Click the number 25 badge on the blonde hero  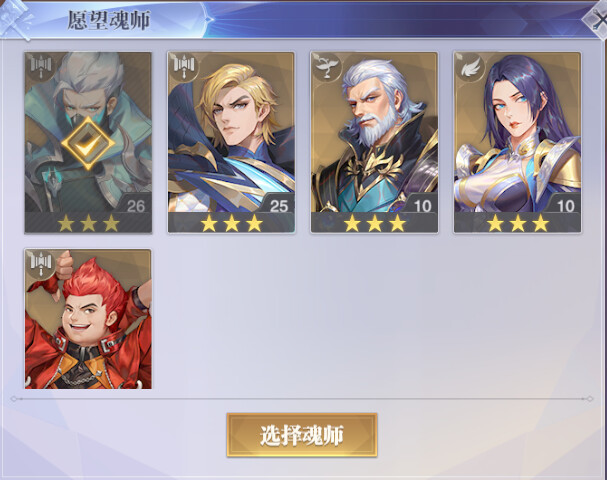(x=279, y=206)
